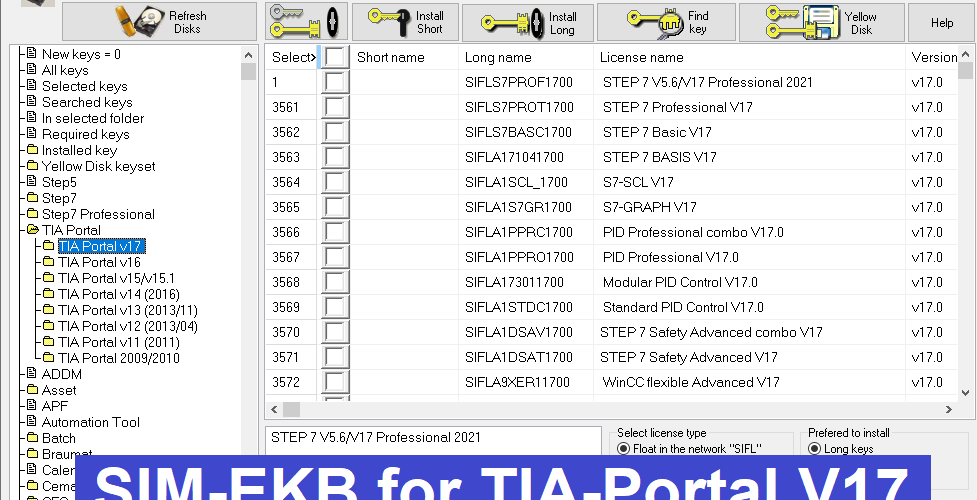Check the select-all checkbox in the header
The image size is (977, 500).
click(336, 57)
